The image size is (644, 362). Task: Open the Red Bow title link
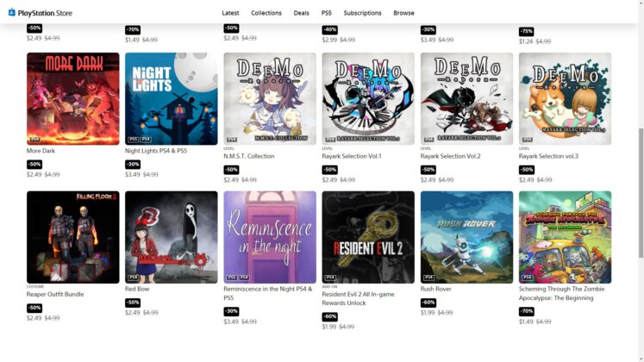(x=137, y=289)
